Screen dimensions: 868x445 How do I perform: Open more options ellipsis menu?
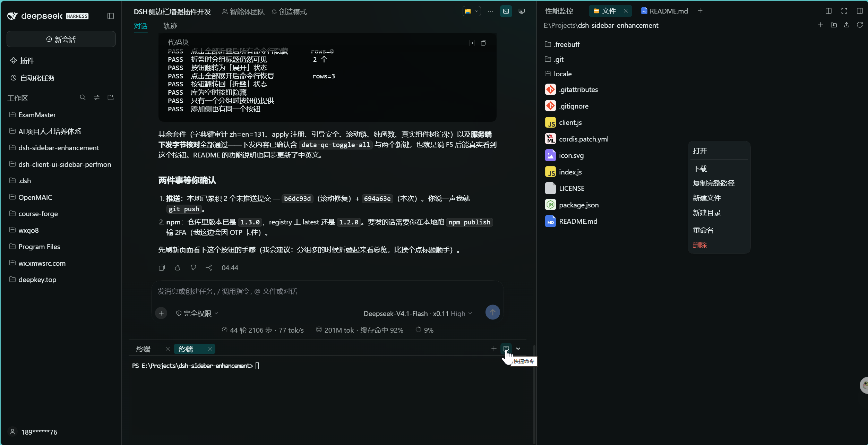pyautogui.click(x=490, y=11)
